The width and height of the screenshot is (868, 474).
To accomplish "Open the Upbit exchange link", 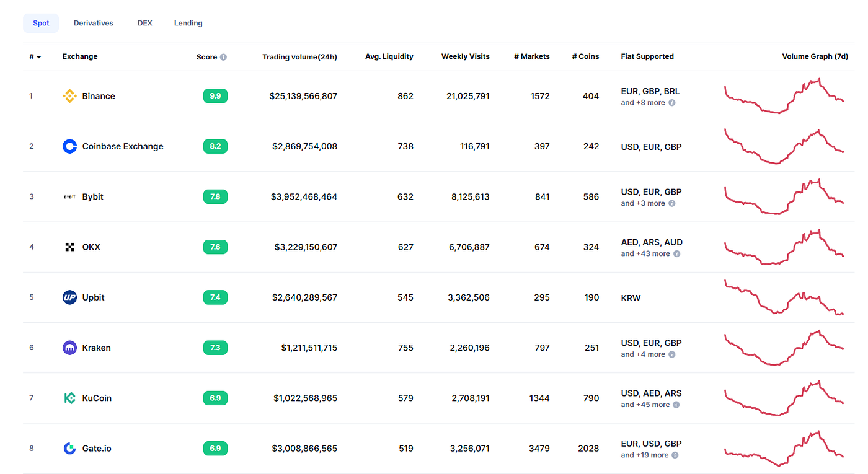I will click(x=94, y=297).
